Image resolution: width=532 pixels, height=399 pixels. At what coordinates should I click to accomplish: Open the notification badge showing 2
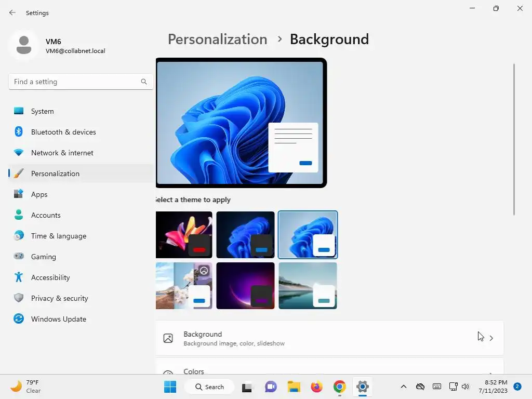(517, 387)
